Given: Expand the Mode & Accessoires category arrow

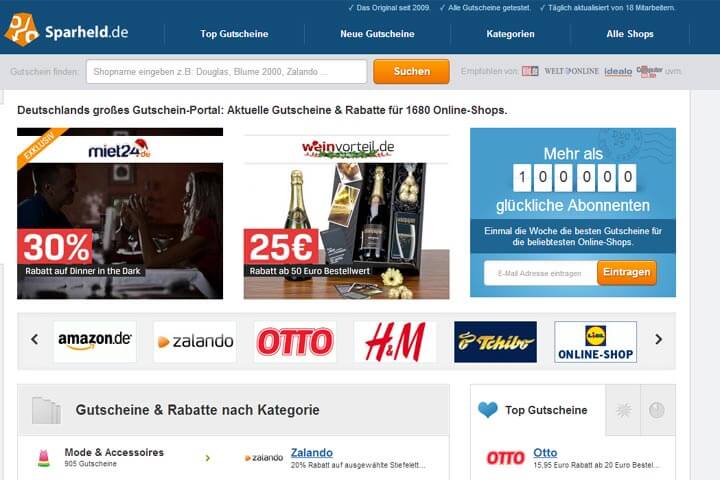Looking at the screenshot, I should [208, 458].
